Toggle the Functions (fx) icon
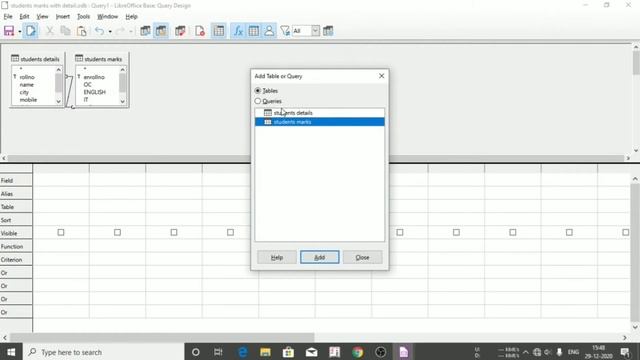 click(238, 31)
